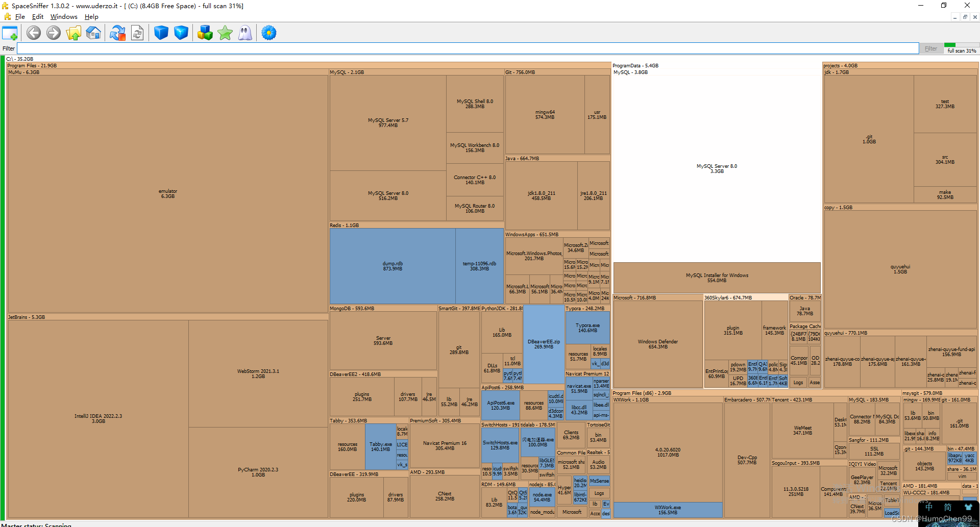
Task: Select the IntelliJ IDEA 2022.2.3 block
Action: [98, 419]
